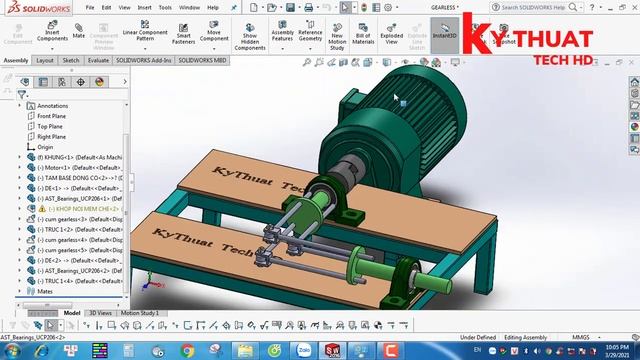Viewport: 640px width, 360px height.
Task: Open Reference Geometry tool
Action: coord(310,31)
